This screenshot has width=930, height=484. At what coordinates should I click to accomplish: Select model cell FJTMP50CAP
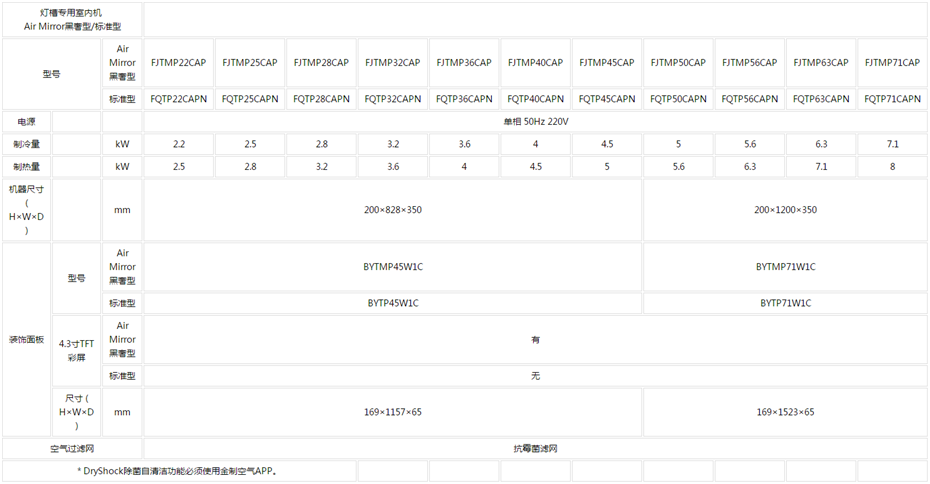678,63
